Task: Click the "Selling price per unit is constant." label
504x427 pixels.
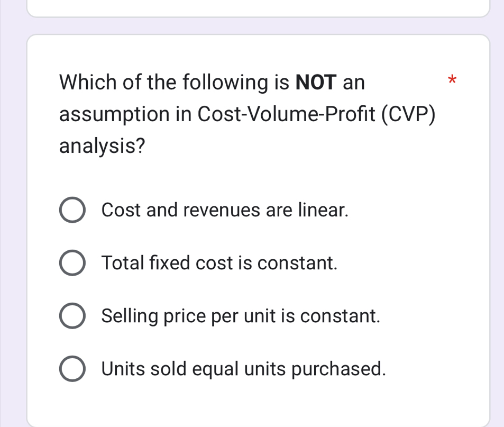Action: point(241,316)
